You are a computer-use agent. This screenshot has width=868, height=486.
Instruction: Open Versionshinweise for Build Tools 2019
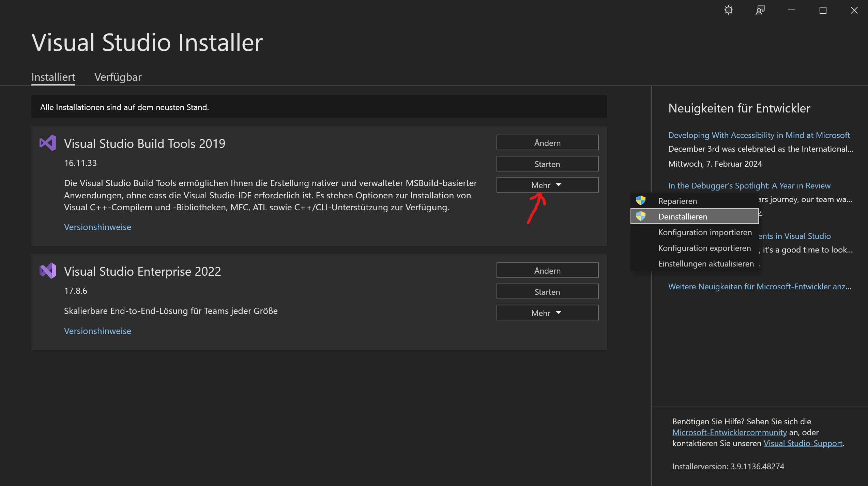(x=97, y=227)
